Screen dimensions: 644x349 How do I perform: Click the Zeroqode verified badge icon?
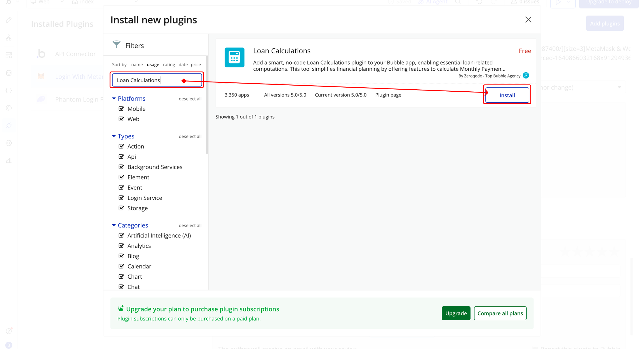point(526,76)
